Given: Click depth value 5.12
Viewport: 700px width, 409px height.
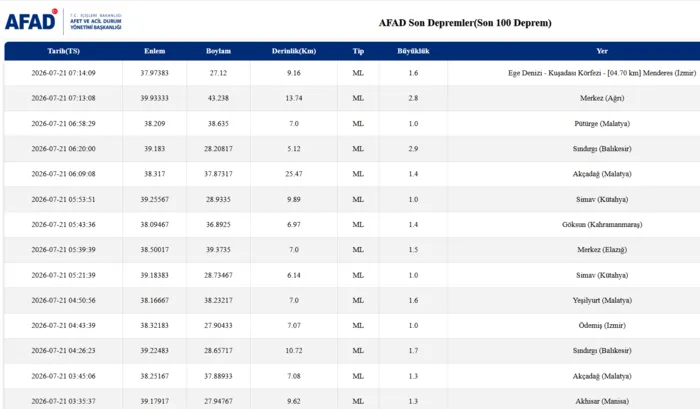Looking at the screenshot, I should point(294,149).
